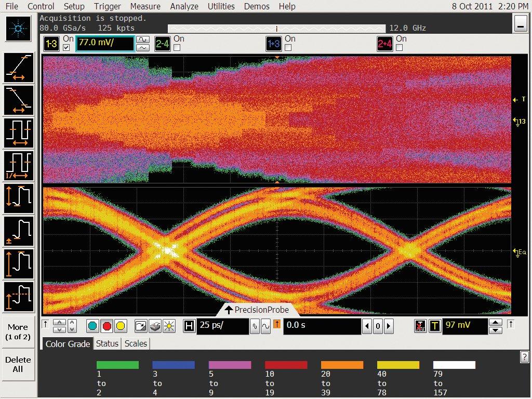Enable the green 2-4 channel checkbox
This screenshot has width=532, height=399.
coord(177,47)
